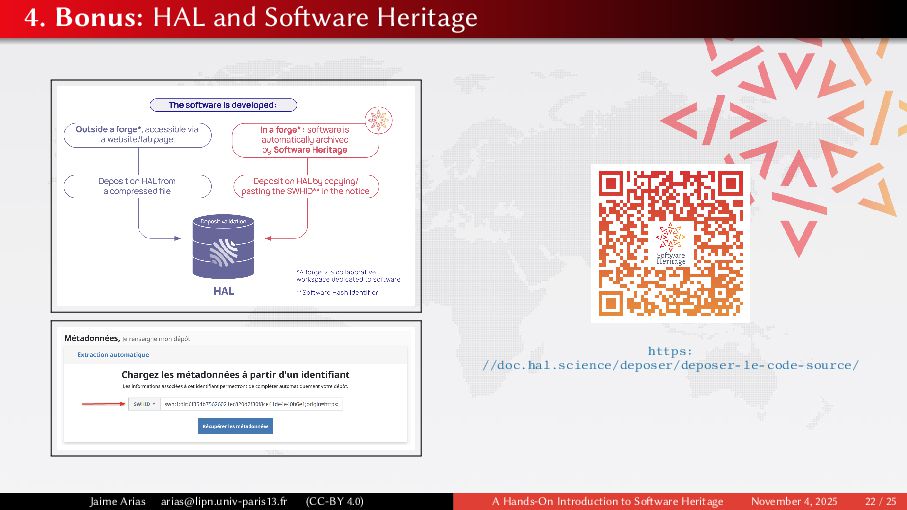
Task: Click the blue Récupérer les métadonnées button
Action: coord(235,426)
